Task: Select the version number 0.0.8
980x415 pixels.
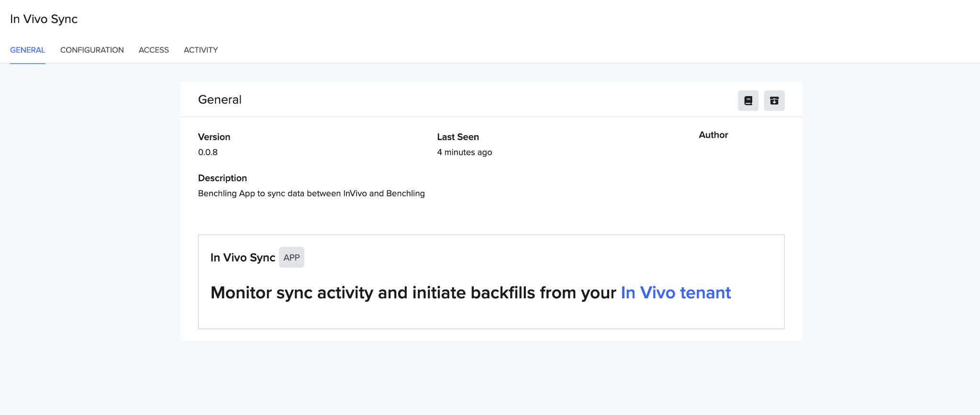Action: 208,152
